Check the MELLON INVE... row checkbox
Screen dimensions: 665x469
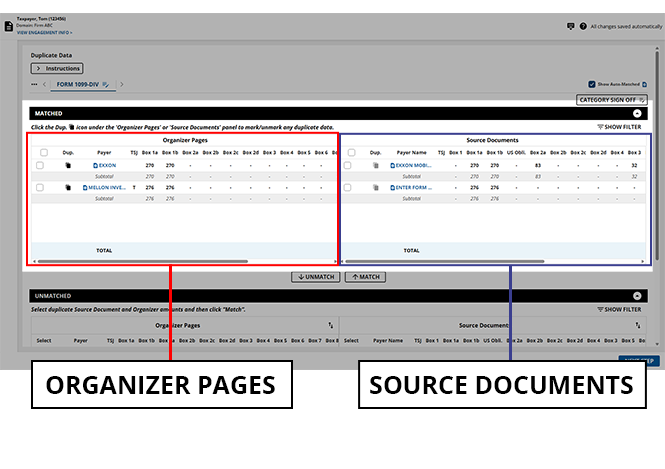[x=40, y=187]
